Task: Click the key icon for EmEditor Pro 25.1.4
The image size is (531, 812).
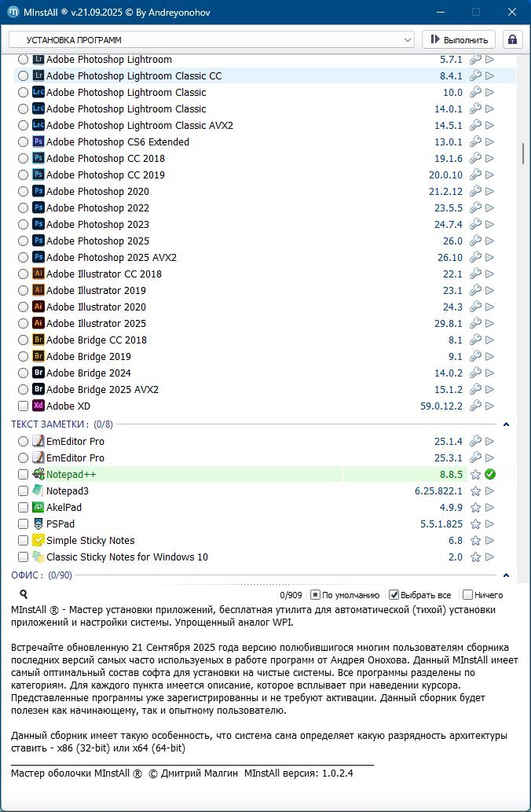Action: (474, 442)
